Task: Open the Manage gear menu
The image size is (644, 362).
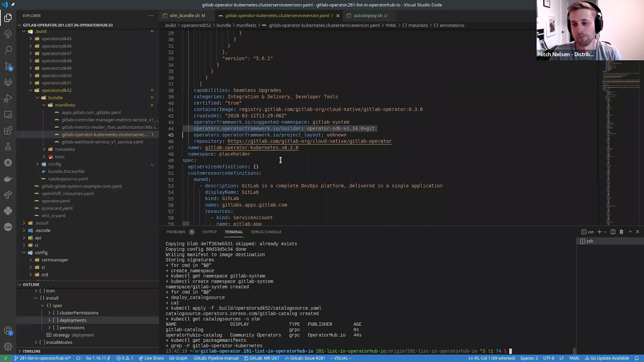Action: [8, 346]
